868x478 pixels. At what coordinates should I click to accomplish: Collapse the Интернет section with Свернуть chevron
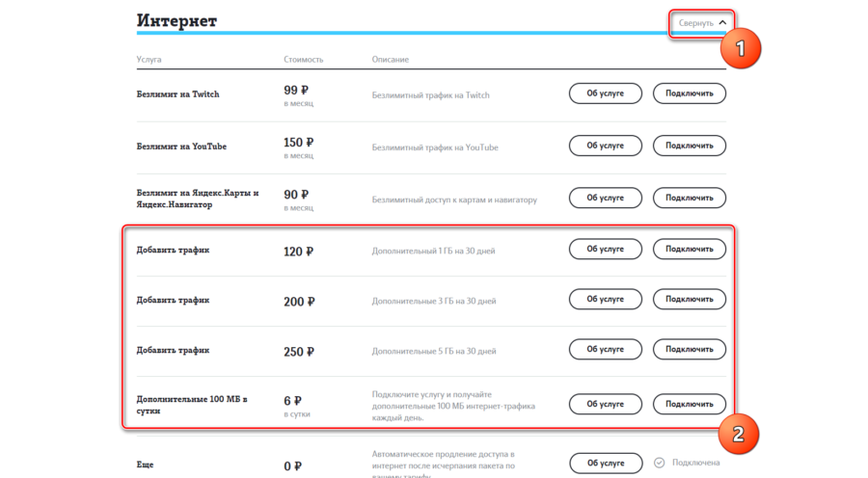pyautogui.click(x=702, y=23)
